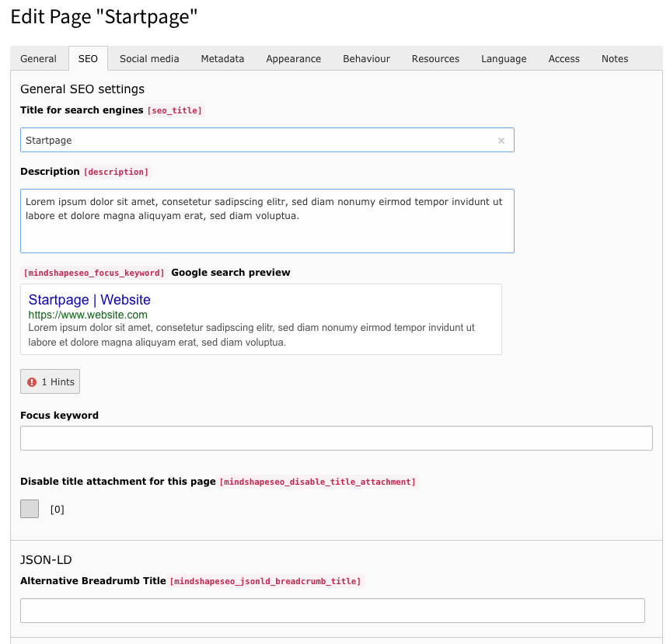Screen dimensions: 670x644
Task: Click the red exclamation icon on Hints button
Action: [31, 381]
